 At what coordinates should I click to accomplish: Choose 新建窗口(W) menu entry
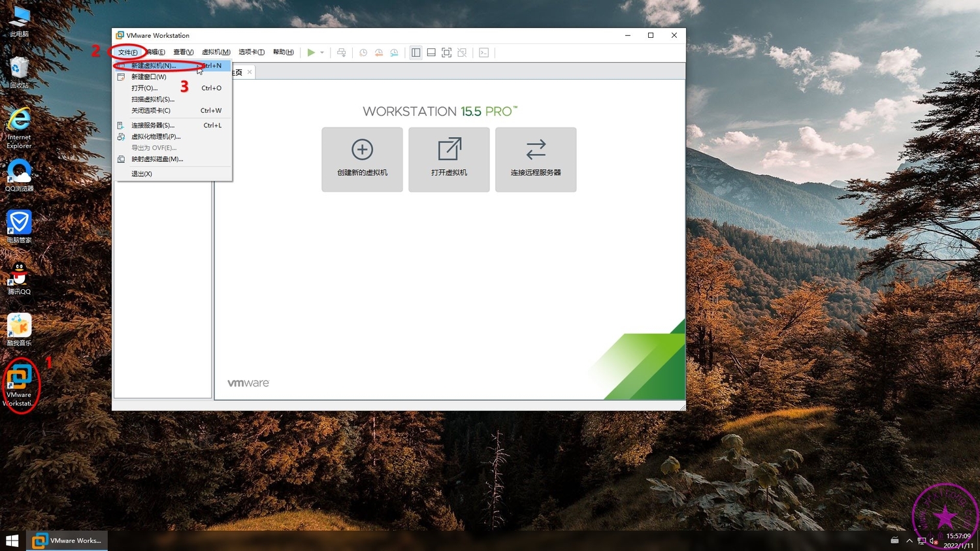click(172, 77)
